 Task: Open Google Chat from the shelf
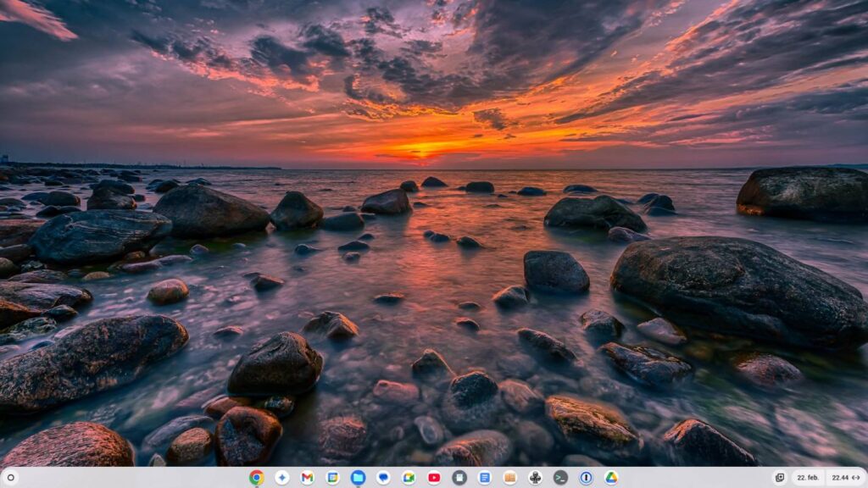tap(382, 478)
